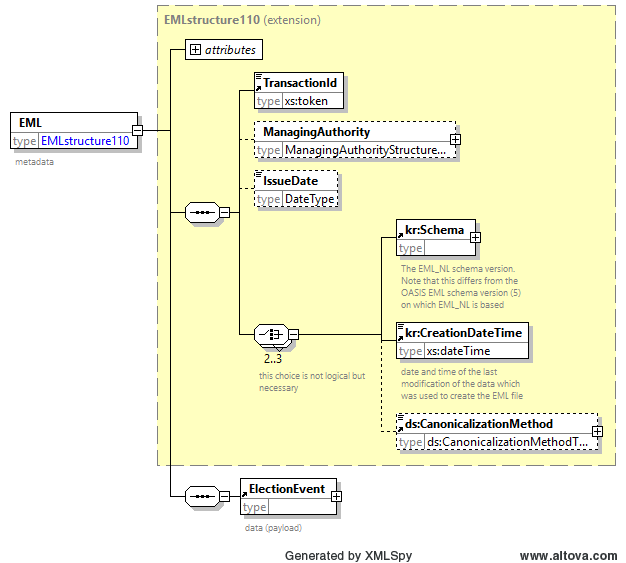Click the 'date and time of the last' annotation
Viewport: 626px width, 563px height.
(462, 384)
